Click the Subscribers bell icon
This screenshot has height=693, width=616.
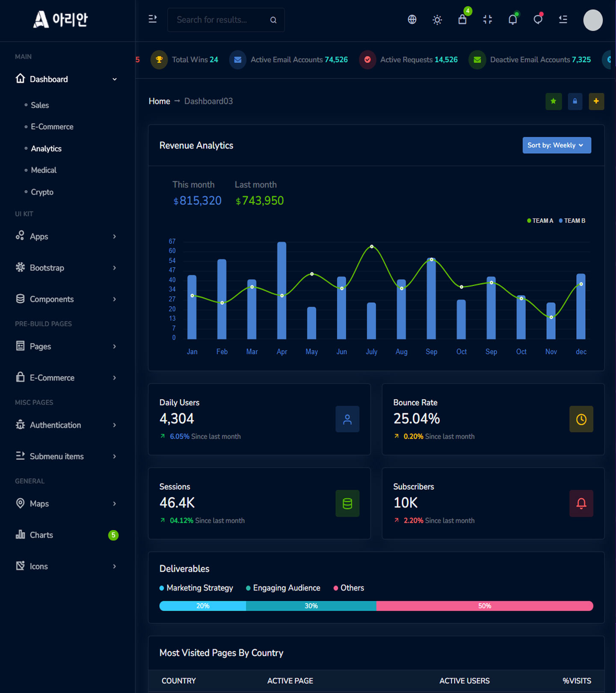[x=581, y=504]
